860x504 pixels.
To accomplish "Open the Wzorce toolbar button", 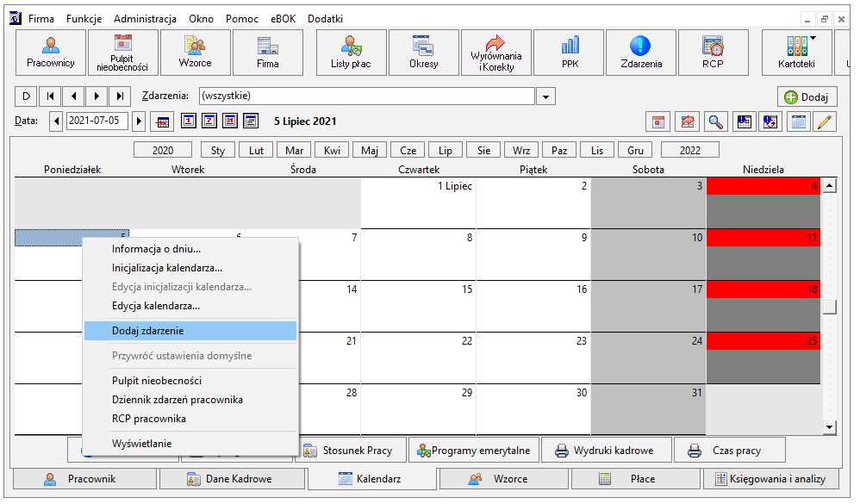I will [196, 53].
